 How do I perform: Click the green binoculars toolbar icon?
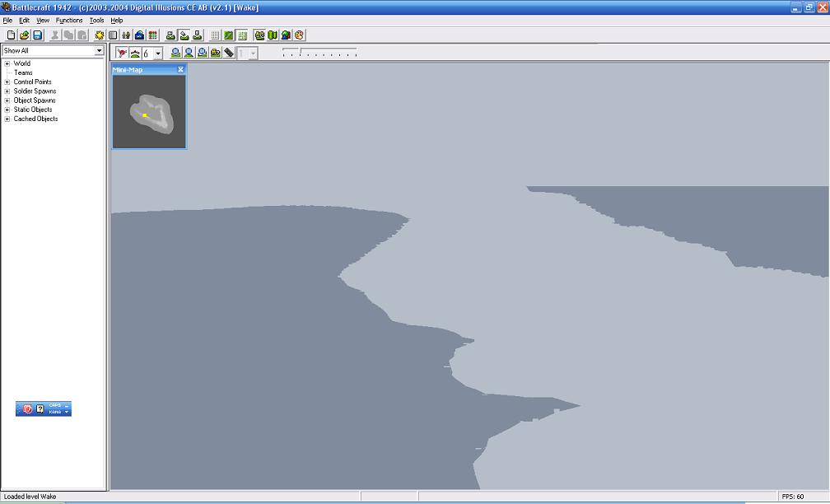(273, 35)
